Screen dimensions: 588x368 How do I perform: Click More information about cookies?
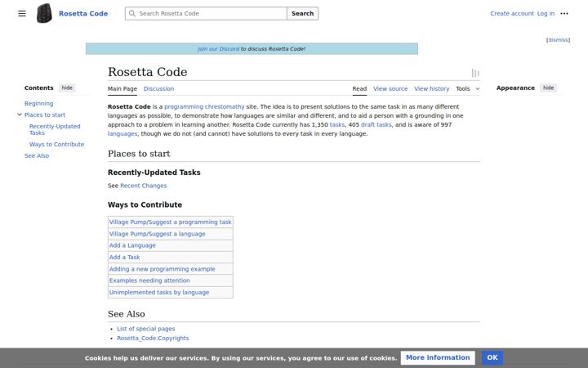[438, 358]
